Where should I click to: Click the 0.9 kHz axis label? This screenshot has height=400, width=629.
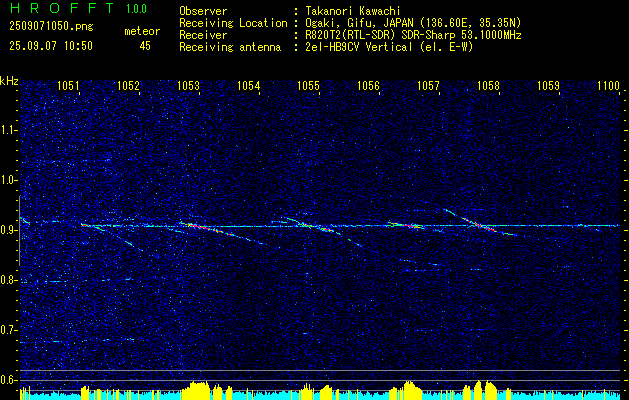tap(8, 230)
